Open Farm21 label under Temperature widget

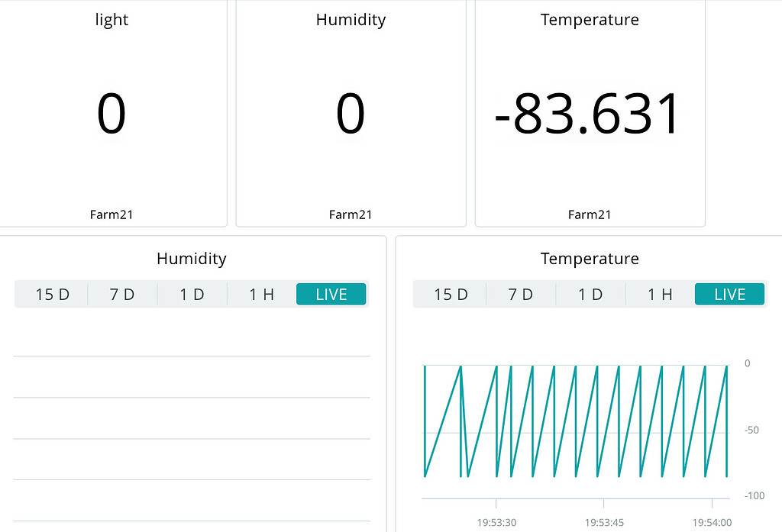[x=590, y=214]
